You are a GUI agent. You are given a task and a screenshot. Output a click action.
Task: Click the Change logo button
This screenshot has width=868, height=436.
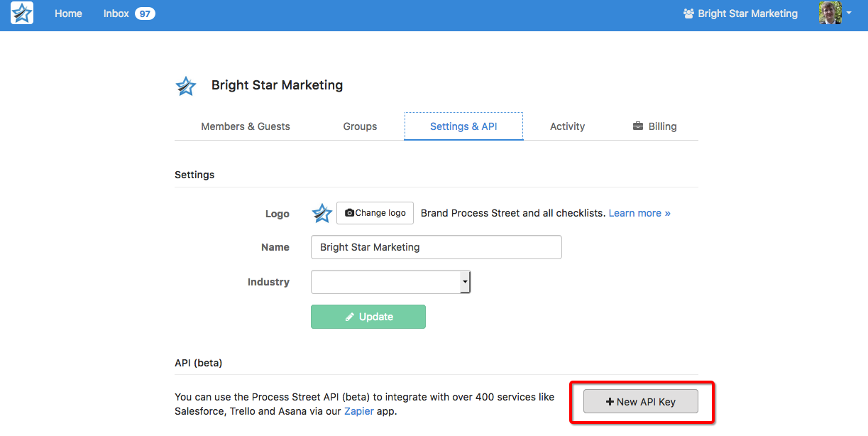(375, 213)
